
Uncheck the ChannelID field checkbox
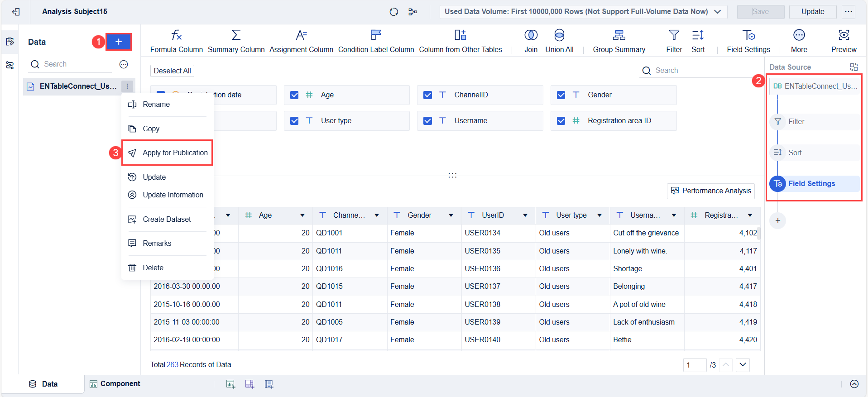tap(427, 95)
